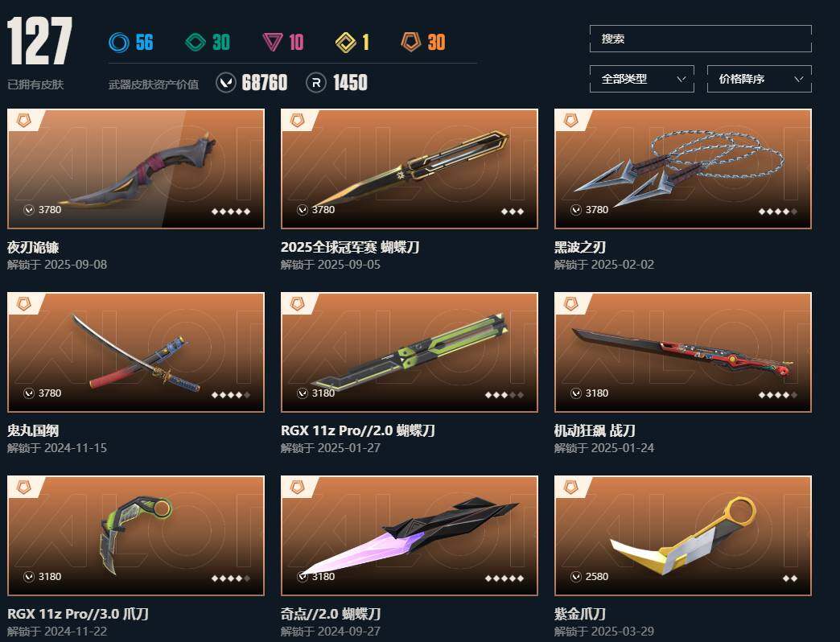
Task: Open the 全部类型 type filter dropdown
Action: [642, 79]
